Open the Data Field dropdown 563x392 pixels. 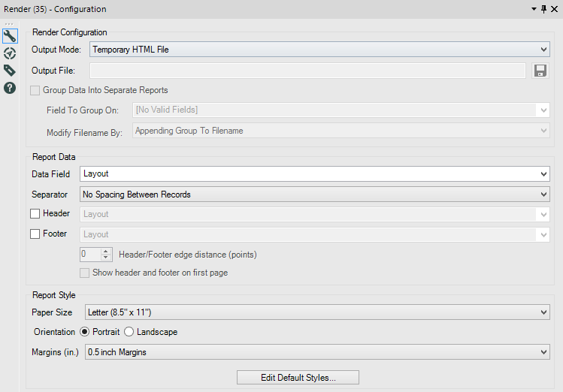pyautogui.click(x=315, y=174)
